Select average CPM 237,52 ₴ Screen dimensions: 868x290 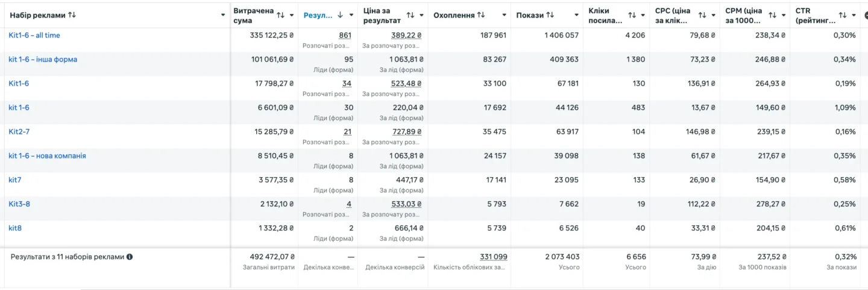(771, 257)
